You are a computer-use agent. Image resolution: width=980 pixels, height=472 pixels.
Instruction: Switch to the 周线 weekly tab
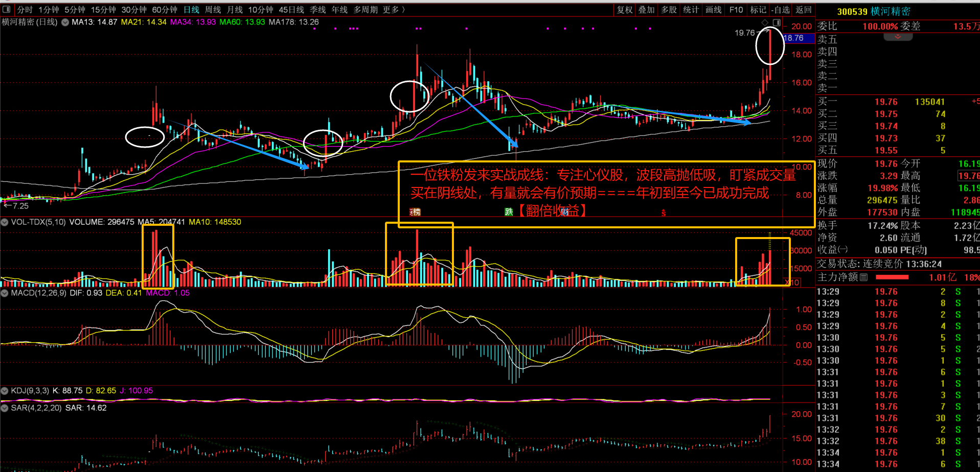pyautogui.click(x=213, y=10)
